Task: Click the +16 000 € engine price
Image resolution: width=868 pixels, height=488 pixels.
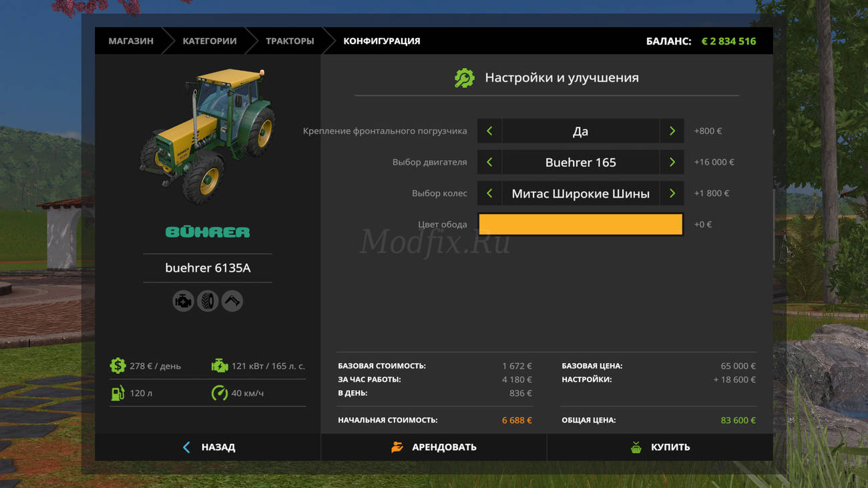Action: pos(714,162)
